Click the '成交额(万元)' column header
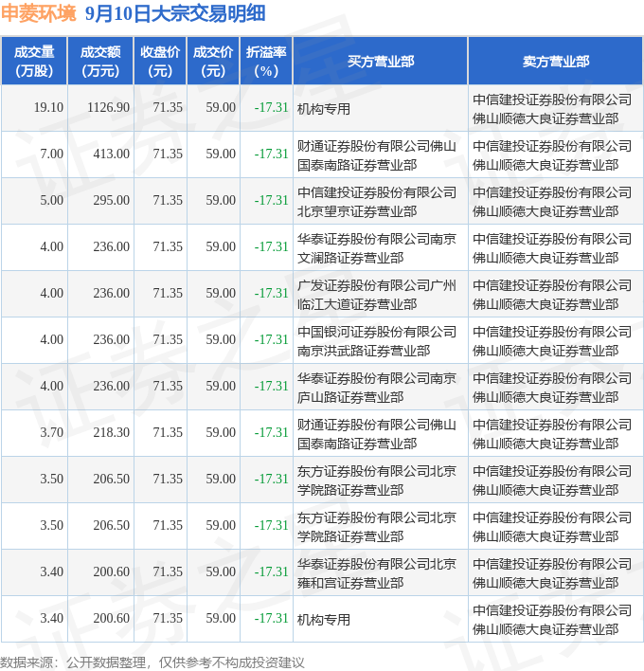 [x=100, y=62]
